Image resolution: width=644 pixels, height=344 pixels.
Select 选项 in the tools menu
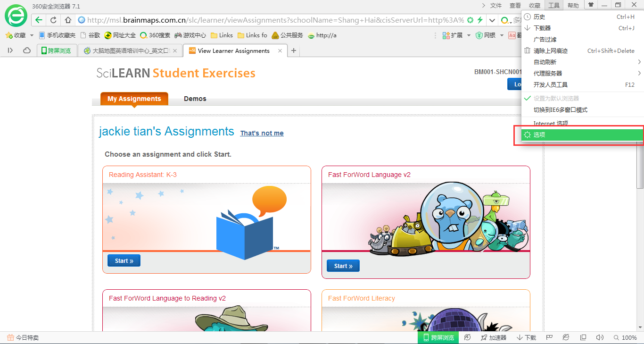(x=583, y=134)
